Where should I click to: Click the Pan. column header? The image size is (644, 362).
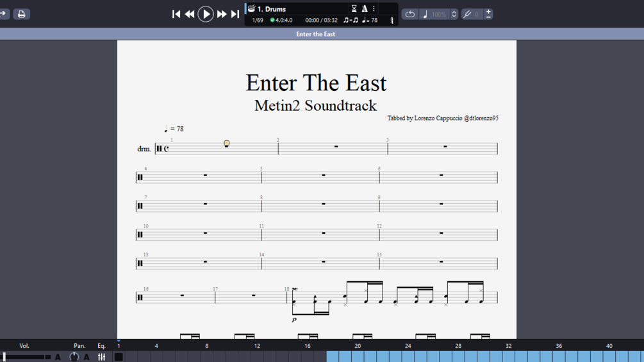pos(79,346)
